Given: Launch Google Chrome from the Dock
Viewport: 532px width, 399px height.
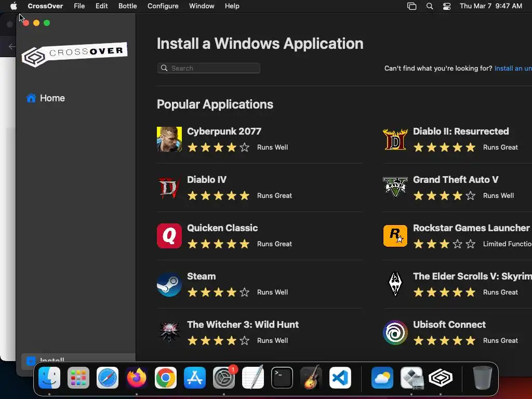Looking at the screenshot, I should pyautogui.click(x=166, y=378).
